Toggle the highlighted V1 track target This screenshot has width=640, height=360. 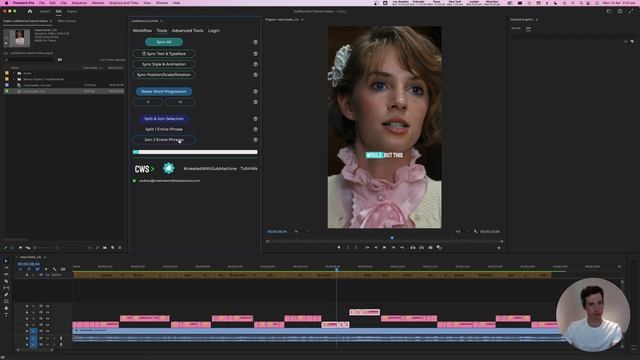(33, 331)
